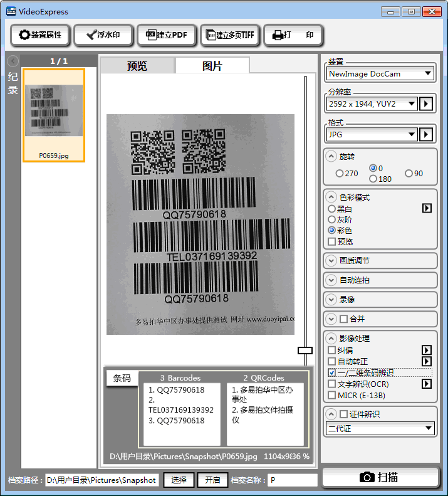Expand the 合并 merge section

click(x=331, y=319)
